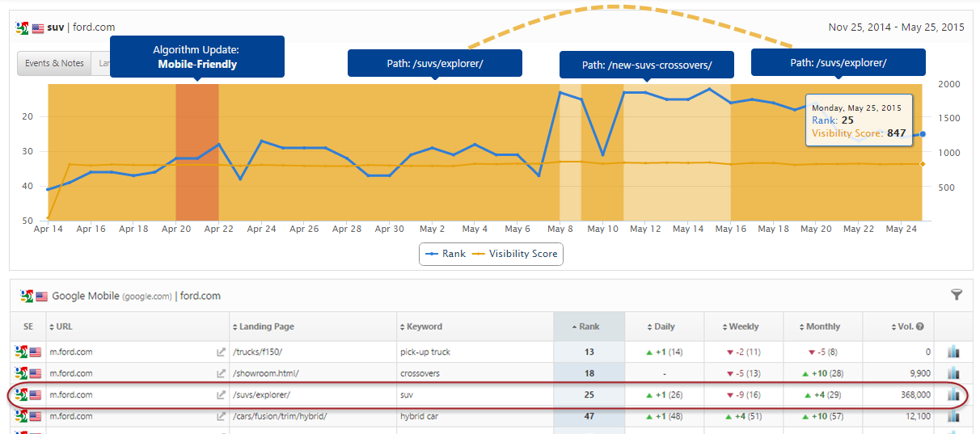Sort table by Monthly change column
The height and width of the screenshot is (434, 980).
pos(822,327)
